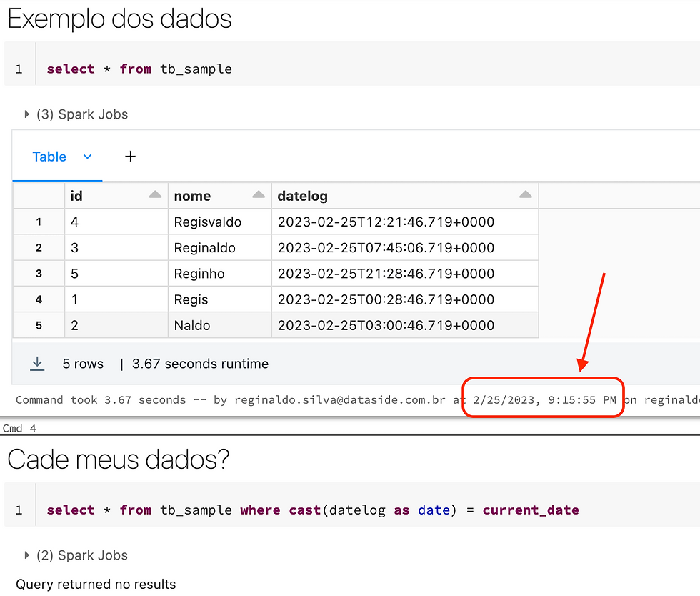Screen dimensions: 700x596
Task: Select datelog cell 2023-02-25T21:28:46.719+0000
Action: click(x=405, y=274)
